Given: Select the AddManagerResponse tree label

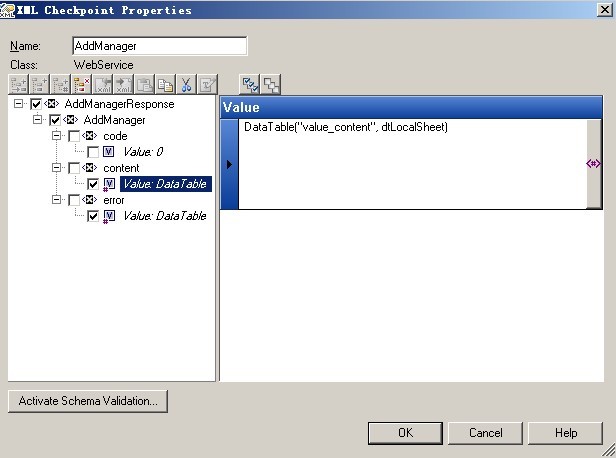Looking at the screenshot, I should coord(119,104).
